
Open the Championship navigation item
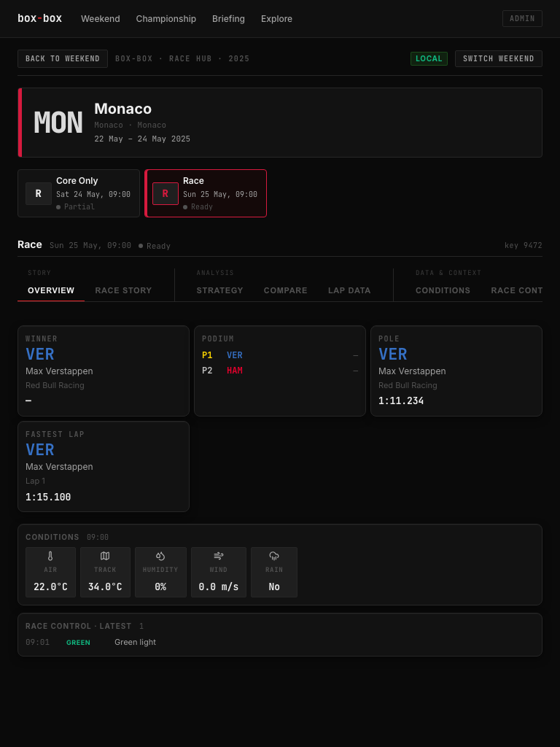(x=166, y=18)
